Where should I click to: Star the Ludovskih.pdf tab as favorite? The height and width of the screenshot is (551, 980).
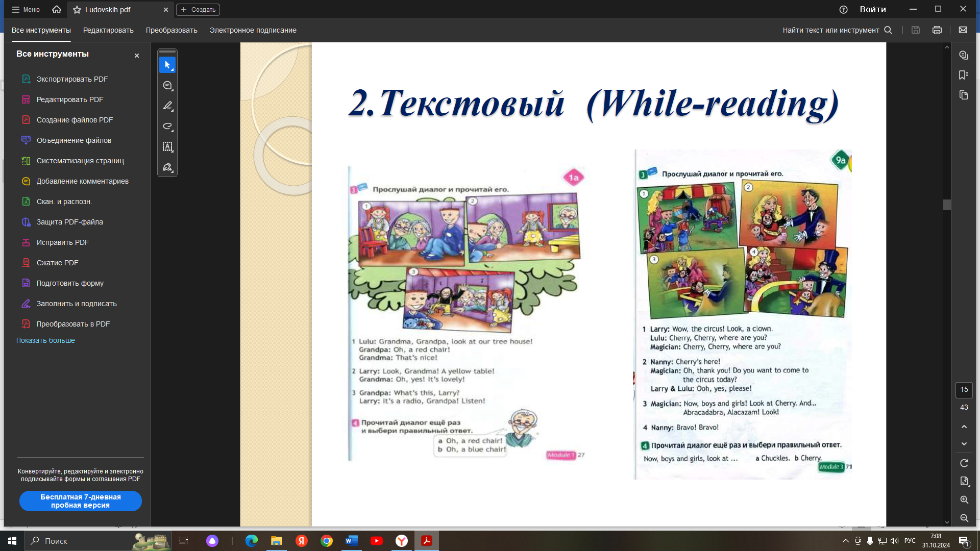(x=77, y=10)
